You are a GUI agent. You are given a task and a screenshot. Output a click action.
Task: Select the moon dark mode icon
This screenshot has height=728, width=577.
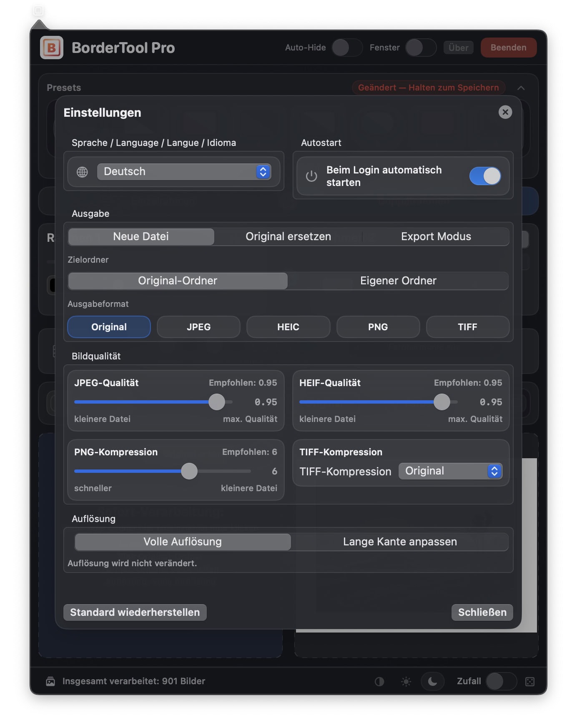pyautogui.click(x=433, y=681)
